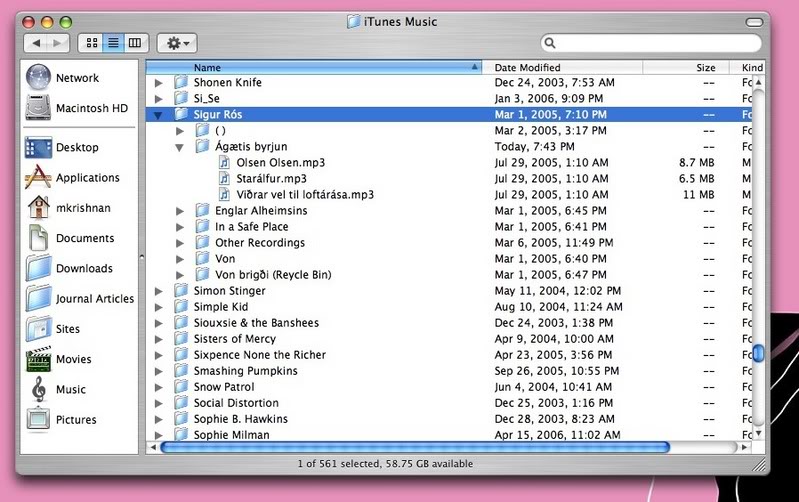Select Sophie B. Hawkins folder icon
The width and height of the screenshot is (799, 502).
pyautogui.click(x=181, y=418)
